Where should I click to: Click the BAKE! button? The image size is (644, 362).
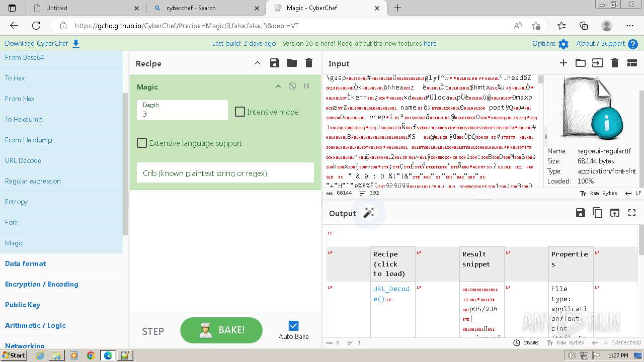click(221, 330)
